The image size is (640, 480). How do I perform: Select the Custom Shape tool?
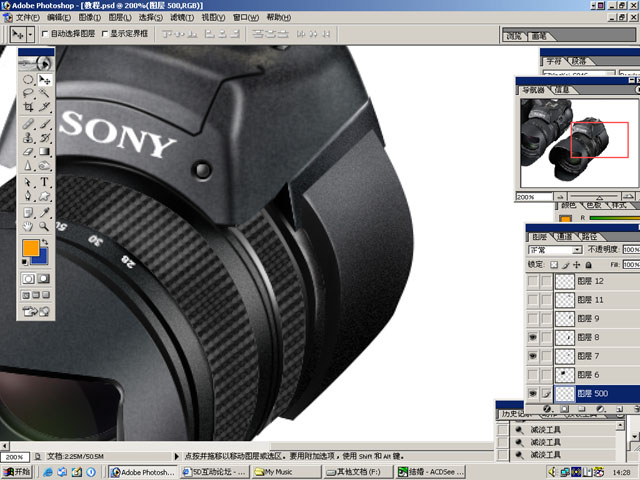(44, 196)
